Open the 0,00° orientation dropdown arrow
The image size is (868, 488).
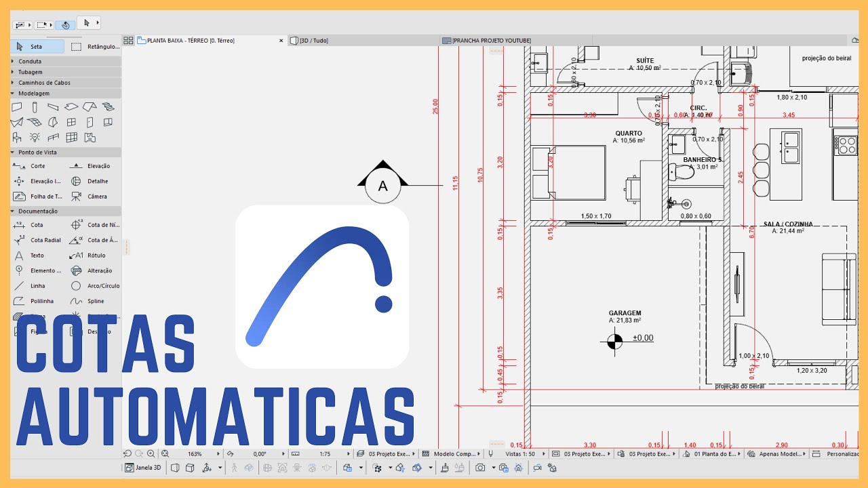click(x=283, y=453)
